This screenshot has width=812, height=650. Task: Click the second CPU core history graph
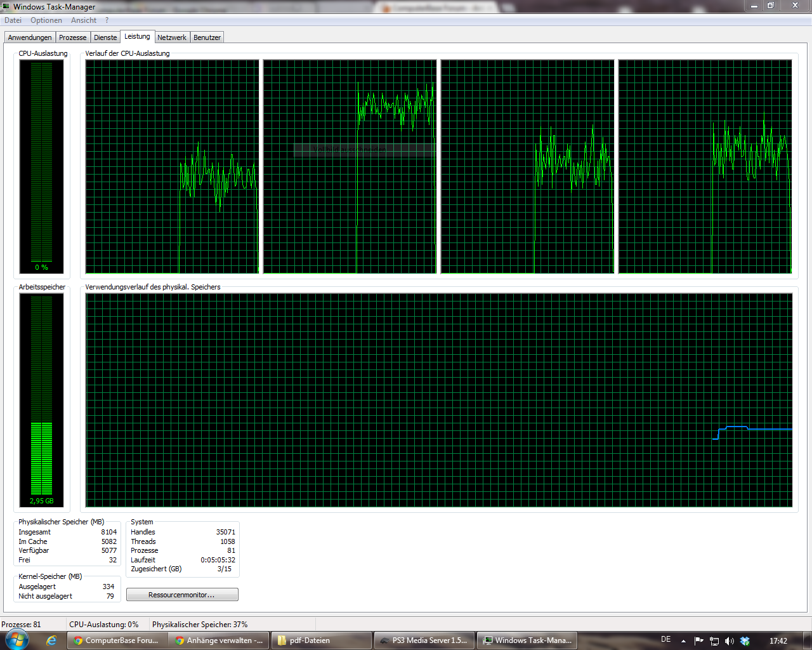[x=350, y=167]
